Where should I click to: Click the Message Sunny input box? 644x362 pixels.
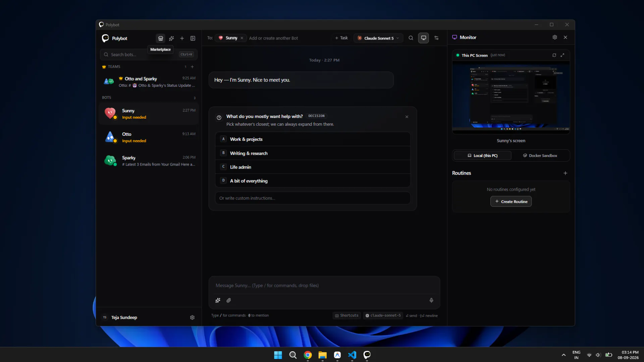[324, 286]
